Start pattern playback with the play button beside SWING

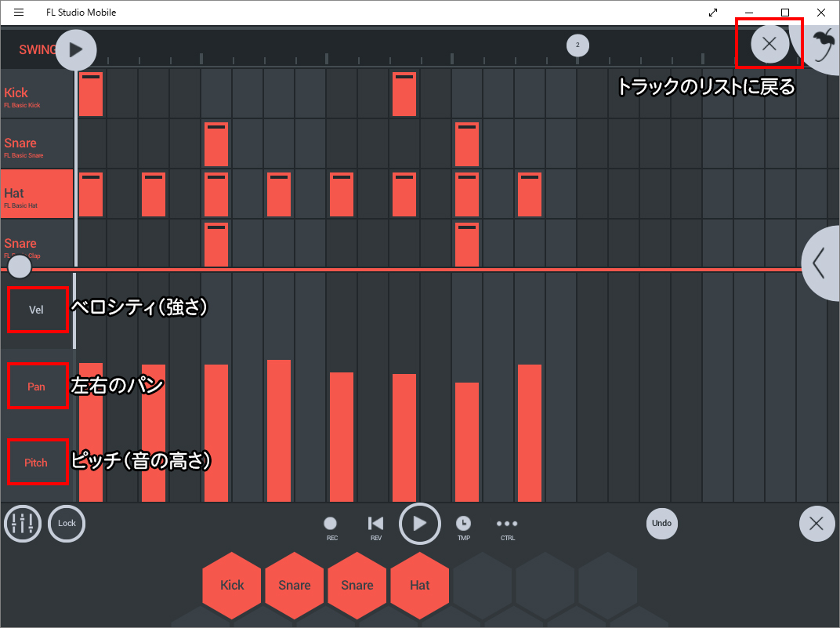(76, 50)
